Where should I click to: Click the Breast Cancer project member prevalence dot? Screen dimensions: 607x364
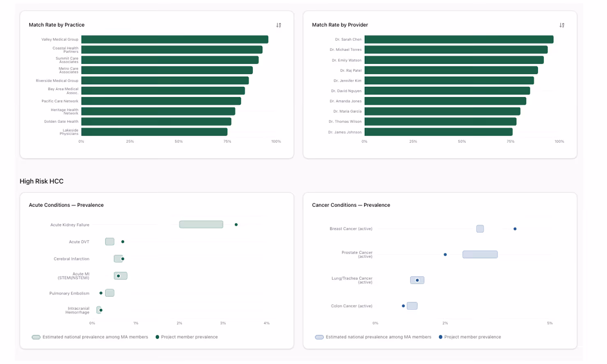tap(515, 229)
